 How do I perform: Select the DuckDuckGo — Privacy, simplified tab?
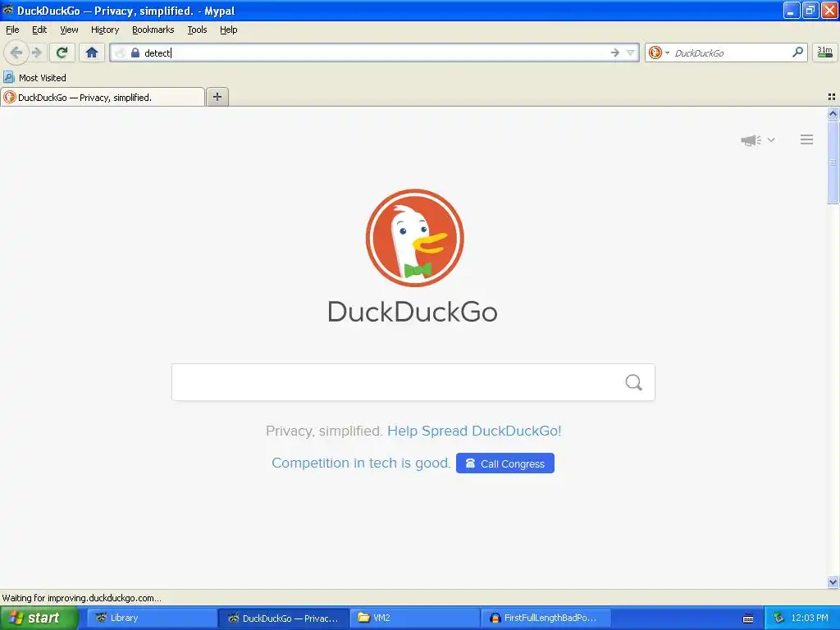(103, 97)
